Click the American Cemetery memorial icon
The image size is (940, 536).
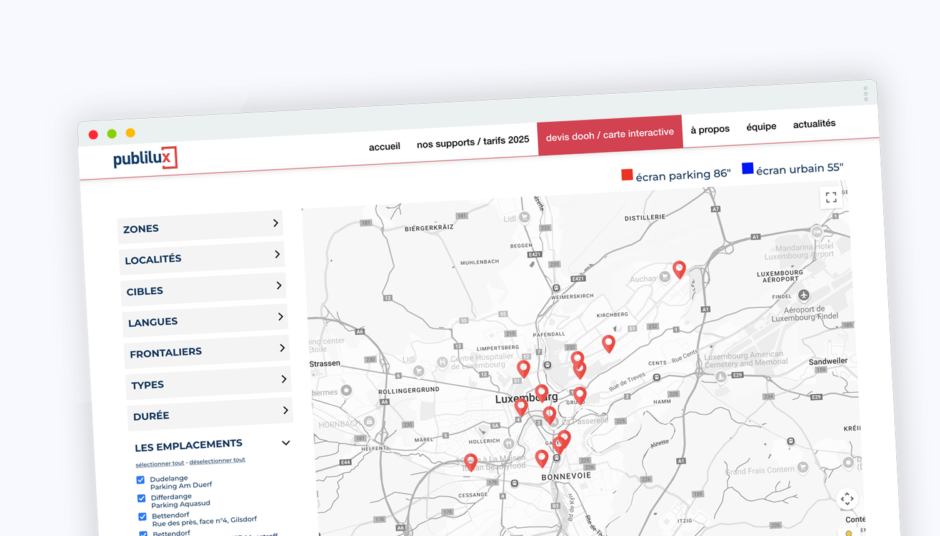[721, 377]
